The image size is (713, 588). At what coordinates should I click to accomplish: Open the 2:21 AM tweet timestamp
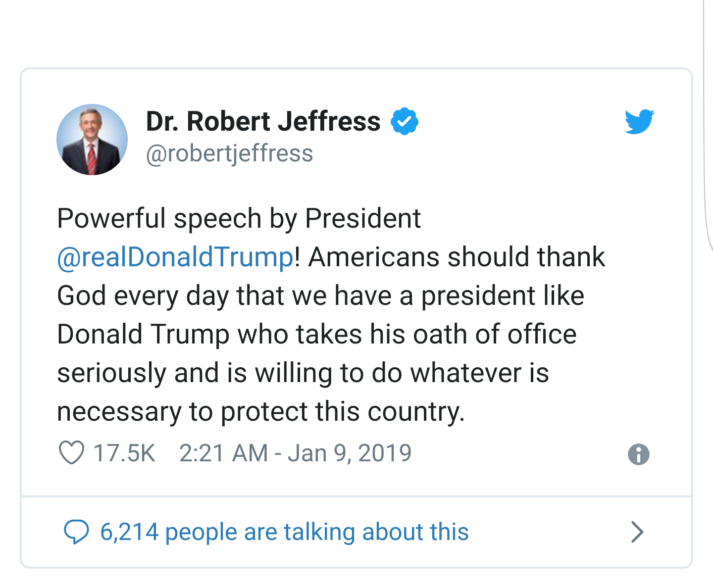coord(223,453)
